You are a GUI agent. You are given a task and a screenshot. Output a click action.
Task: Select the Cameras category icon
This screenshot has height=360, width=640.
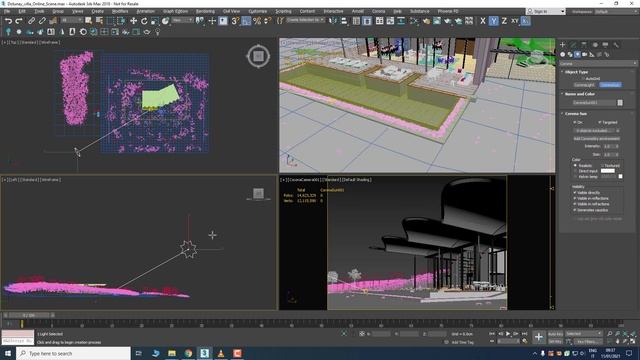click(584, 54)
